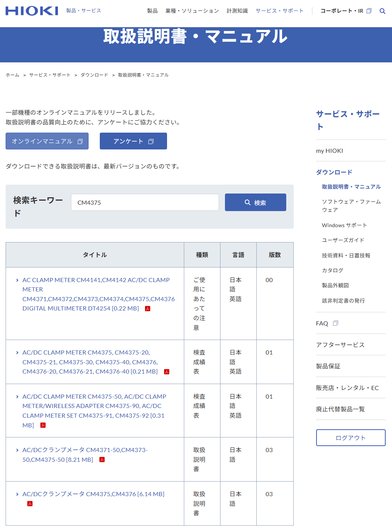392x532 pixels.
Task: Open PDF icon for CM4375 inspection report
Action: [167, 372]
